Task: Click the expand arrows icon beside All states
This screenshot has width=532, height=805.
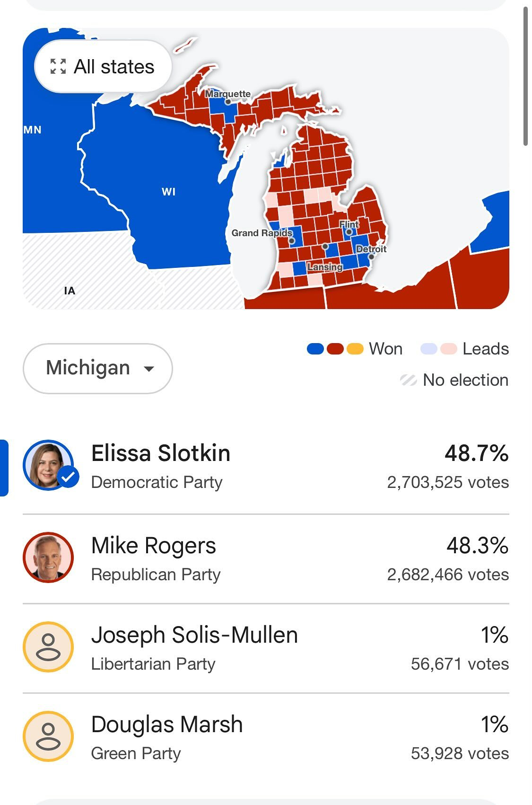Action: (x=58, y=67)
